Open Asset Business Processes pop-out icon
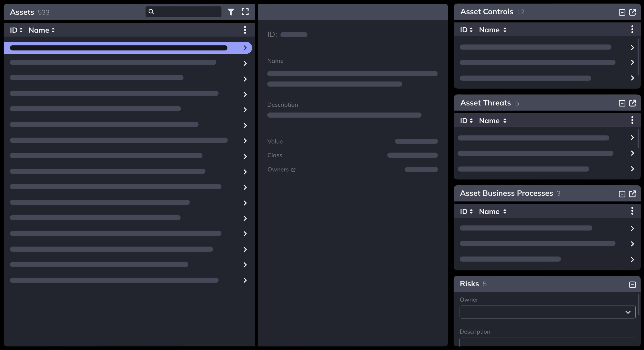 632,194
